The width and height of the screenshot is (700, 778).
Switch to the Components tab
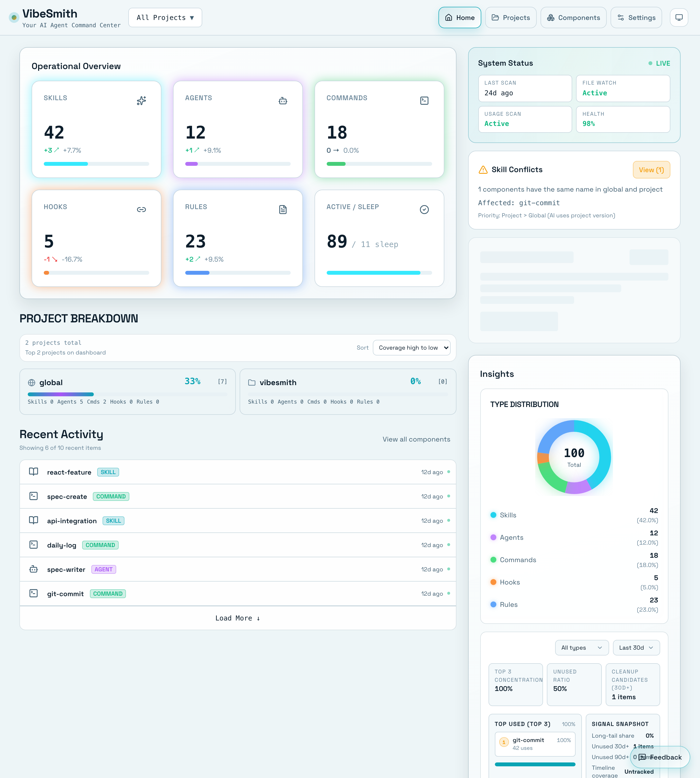click(573, 18)
